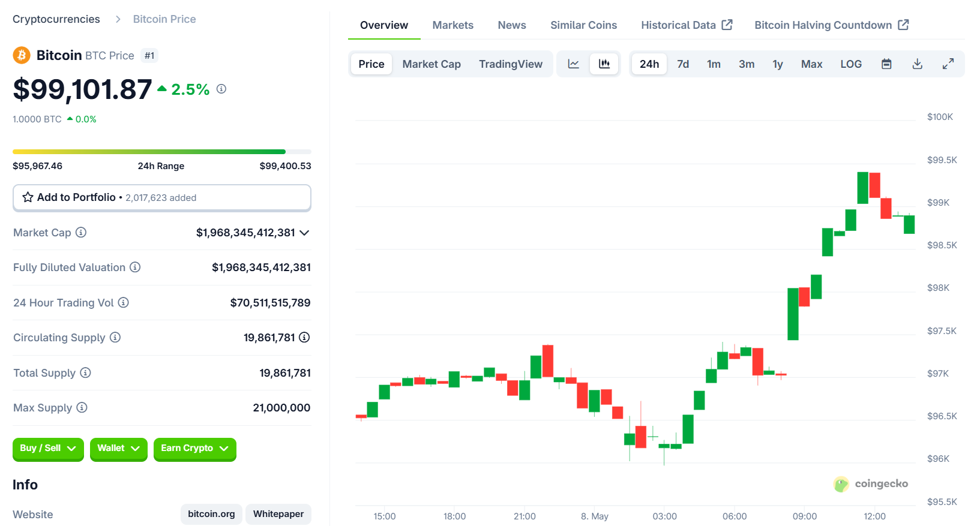This screenshot has height=526, width=980.
Task: Switch to the Markets tab
Action: pos(453,25)
